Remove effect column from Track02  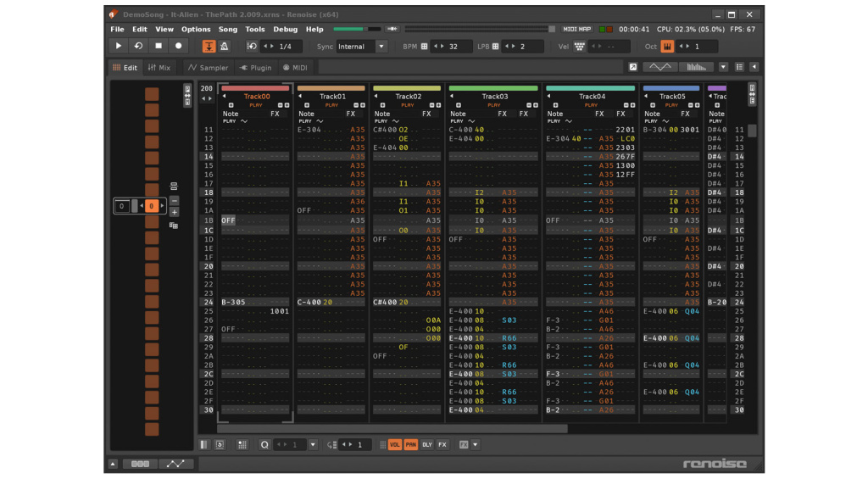coord(431,105)
